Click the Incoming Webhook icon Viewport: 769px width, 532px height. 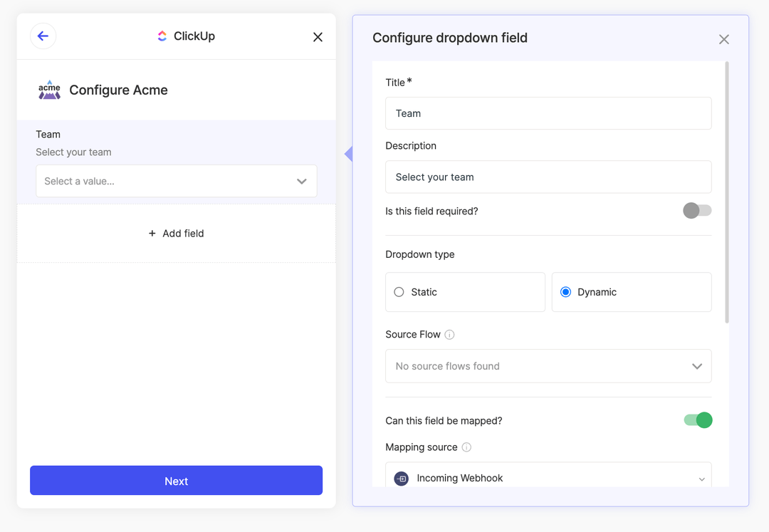click(x=402, y=479)
